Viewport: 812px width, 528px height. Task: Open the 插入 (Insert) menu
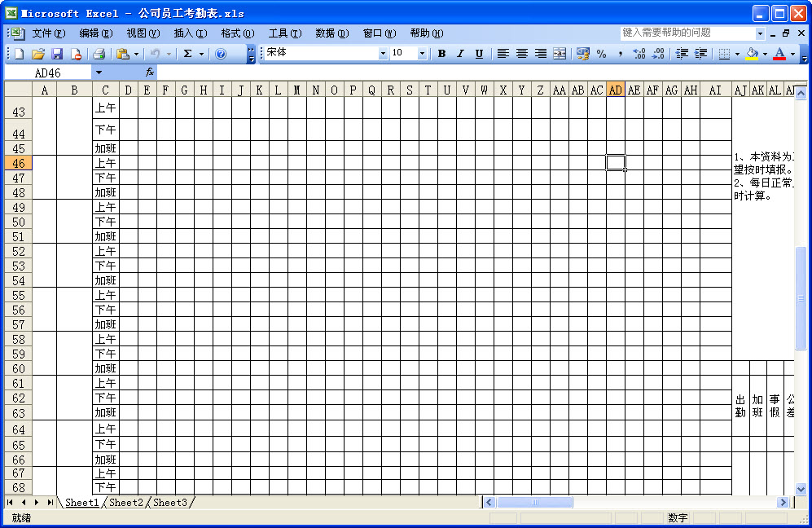coord(190,33)
